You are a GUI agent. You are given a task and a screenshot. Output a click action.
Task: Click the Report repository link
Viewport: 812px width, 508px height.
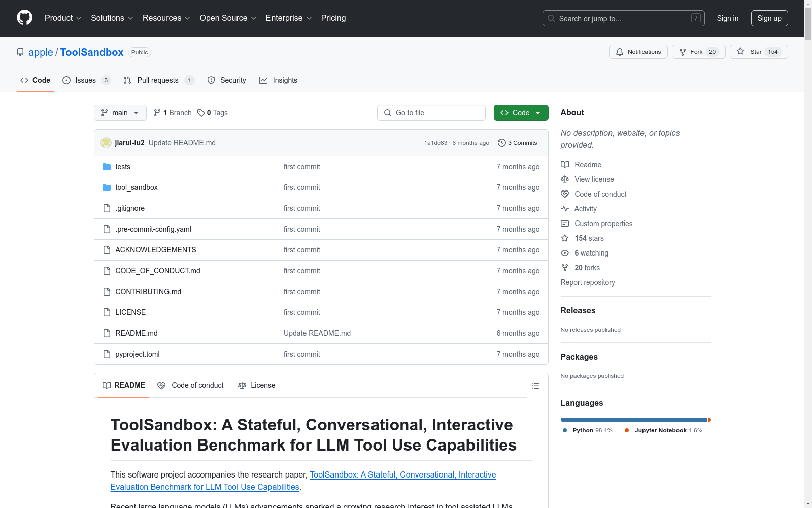click(x=588, y=282)
